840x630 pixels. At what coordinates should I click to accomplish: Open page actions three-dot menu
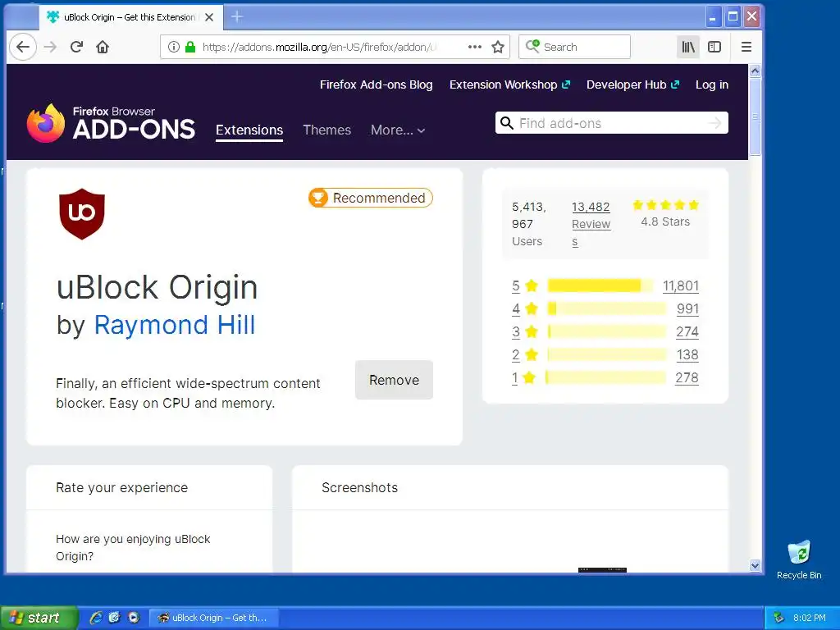(x=475, y=47)
